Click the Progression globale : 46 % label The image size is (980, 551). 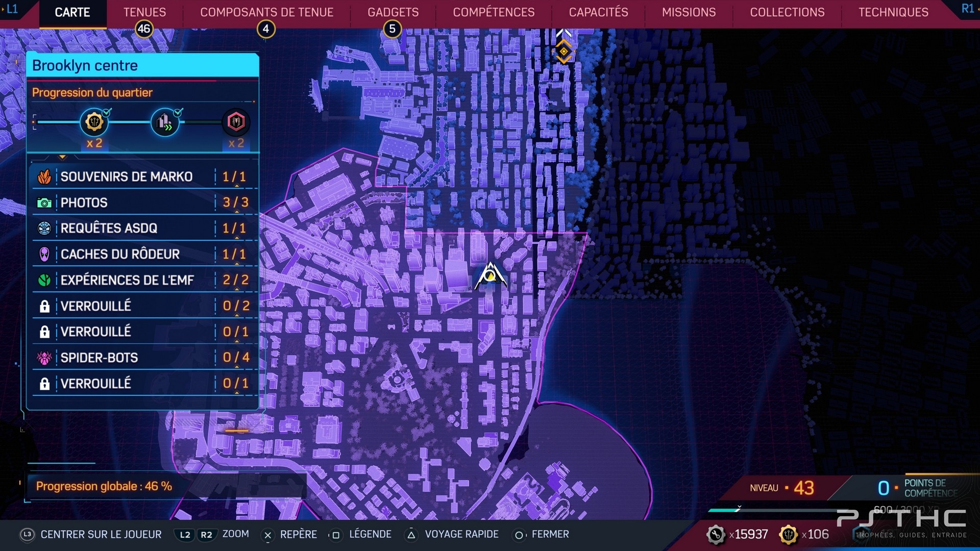tap(104, 486)
